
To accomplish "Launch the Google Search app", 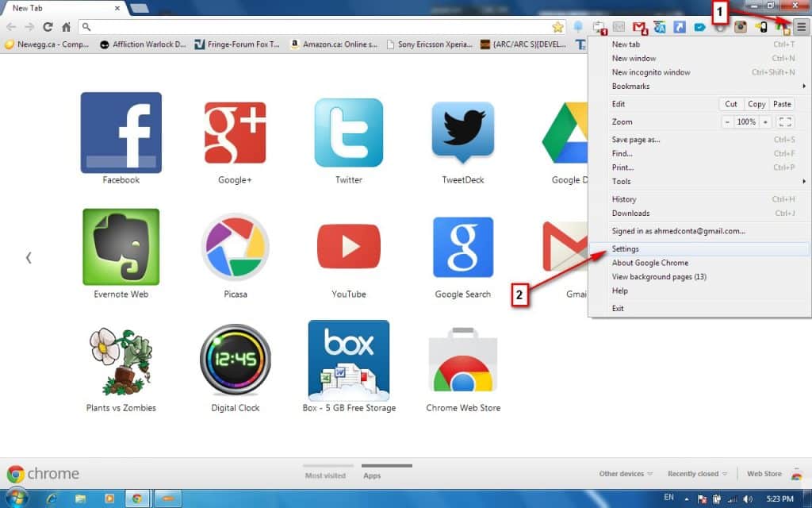I will point(463,247).
